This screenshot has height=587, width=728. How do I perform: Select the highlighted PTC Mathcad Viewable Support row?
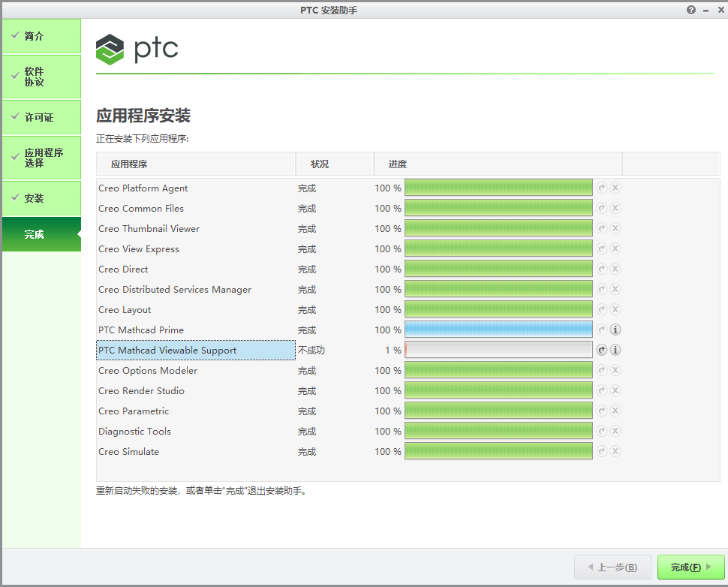195,350
